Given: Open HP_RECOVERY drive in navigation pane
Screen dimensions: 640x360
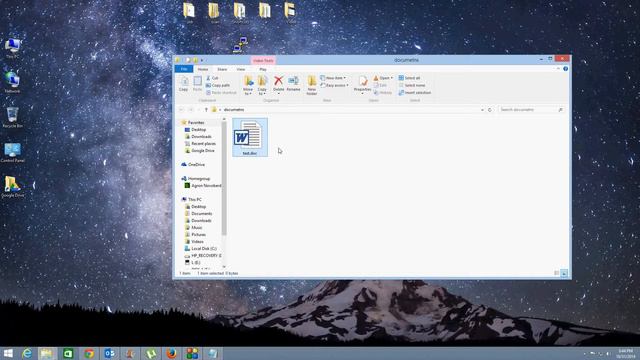Looking at the screenshot, I should click(x=206, y=256).
